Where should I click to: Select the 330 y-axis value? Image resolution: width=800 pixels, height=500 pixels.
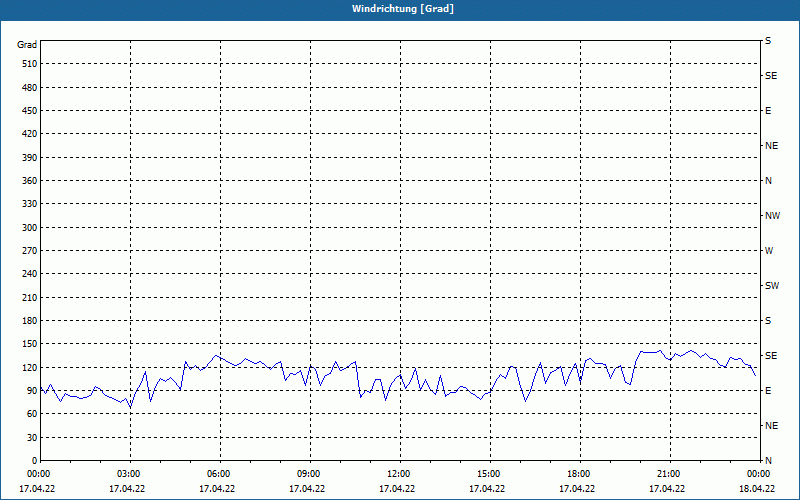pos(30,204)
